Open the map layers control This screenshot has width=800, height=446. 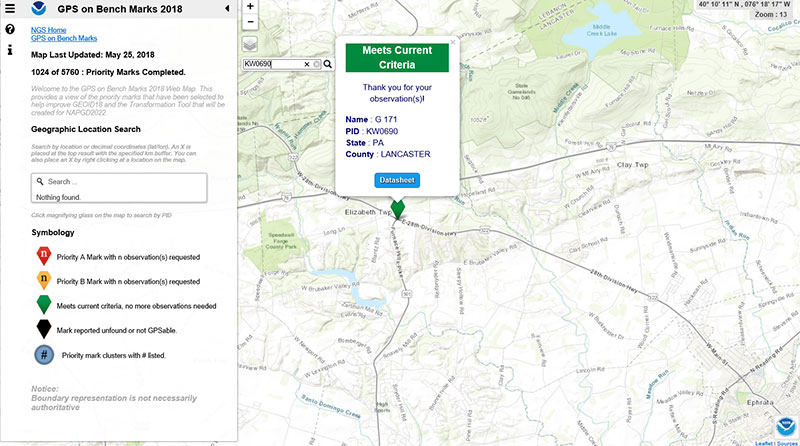tap(250, 44)
